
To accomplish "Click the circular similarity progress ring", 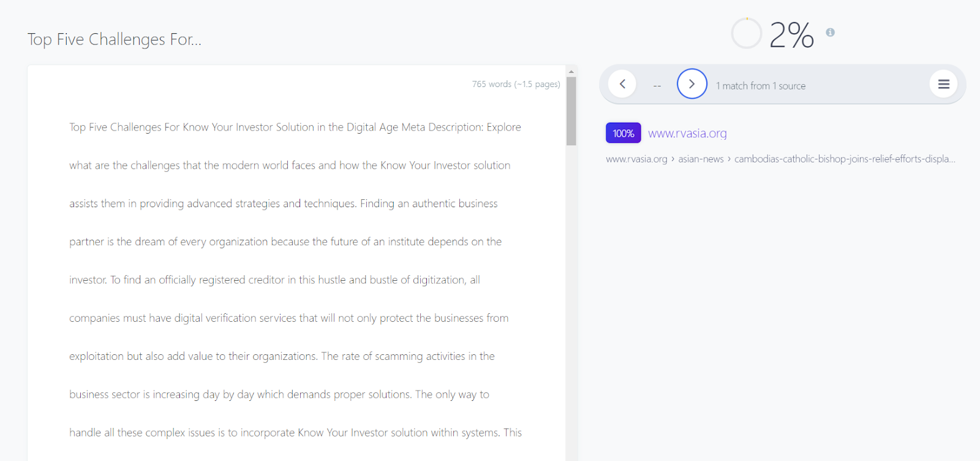I will tap(746, 33).
